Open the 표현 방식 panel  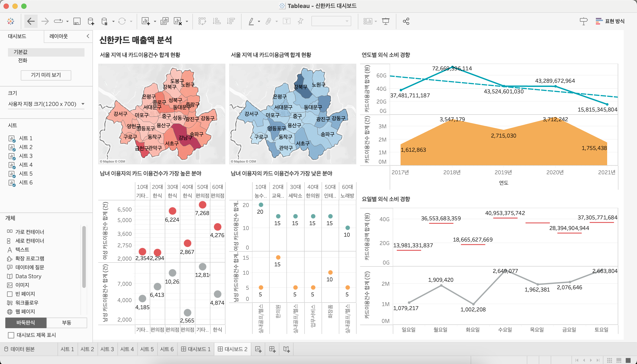click(610, 21)
